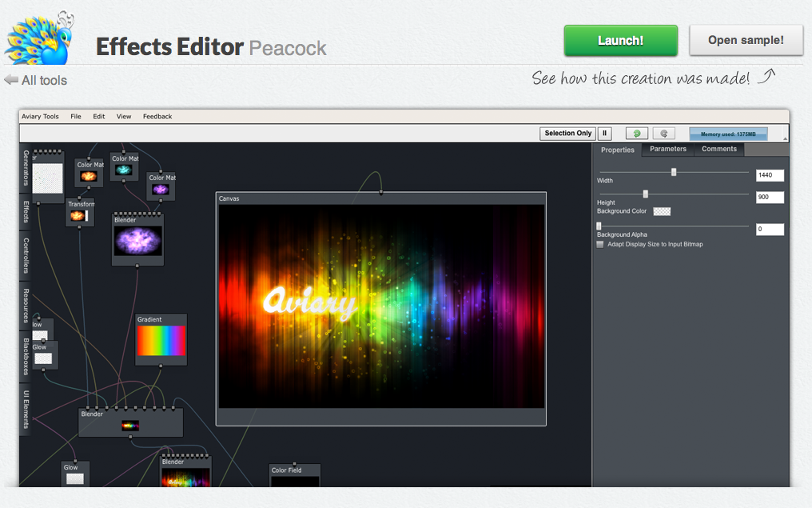Click the back arrow beside All tools

point(11,80)
